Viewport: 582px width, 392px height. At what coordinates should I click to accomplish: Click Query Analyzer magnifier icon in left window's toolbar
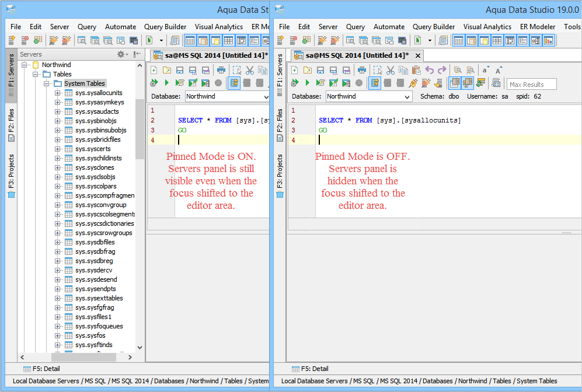tap(82, 40)
